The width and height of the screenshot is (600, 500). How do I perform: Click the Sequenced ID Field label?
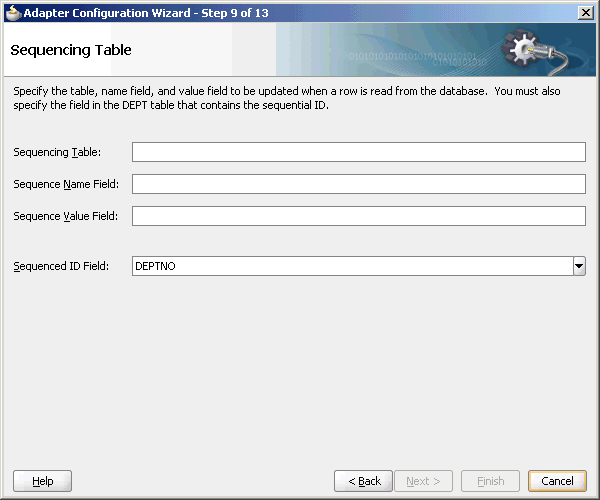61,266
